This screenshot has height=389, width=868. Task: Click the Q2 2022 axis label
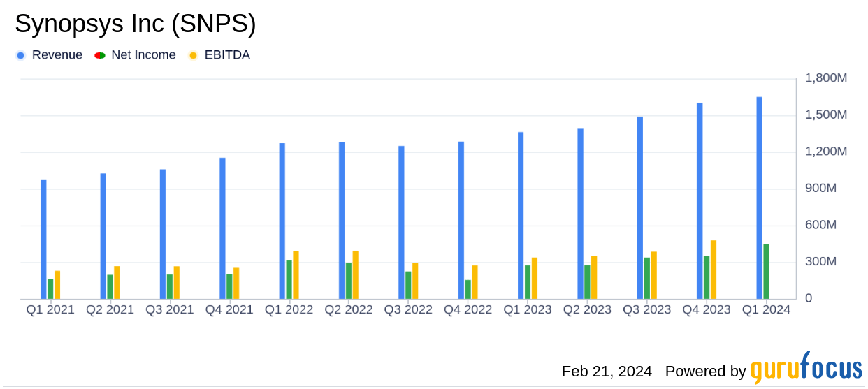pos(348,309)
